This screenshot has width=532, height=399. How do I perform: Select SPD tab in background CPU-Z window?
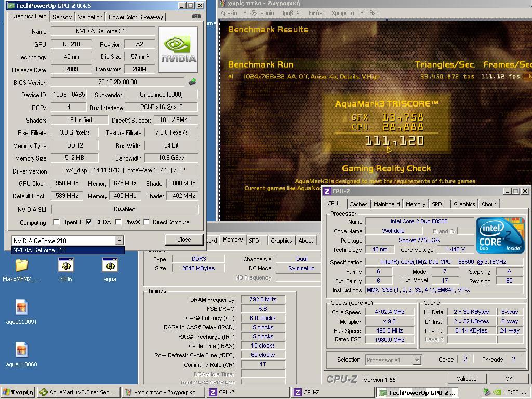coord(254,240)
